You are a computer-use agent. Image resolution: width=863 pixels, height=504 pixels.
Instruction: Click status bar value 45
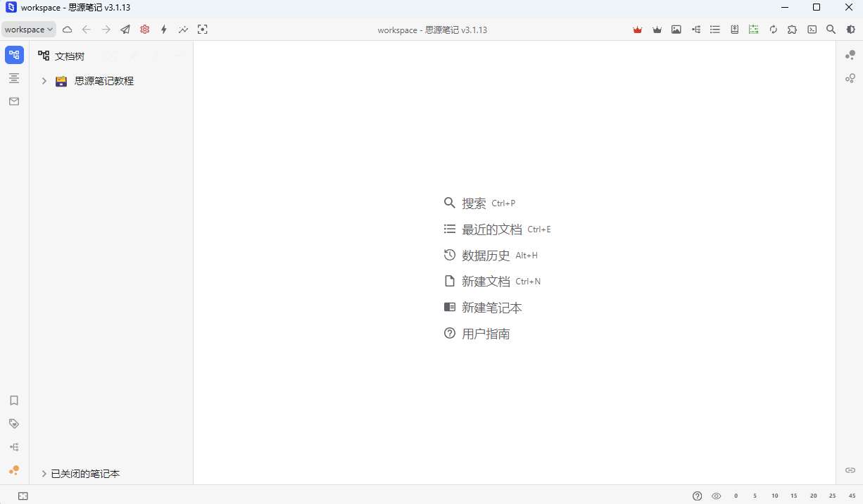(x=852, y=496)
